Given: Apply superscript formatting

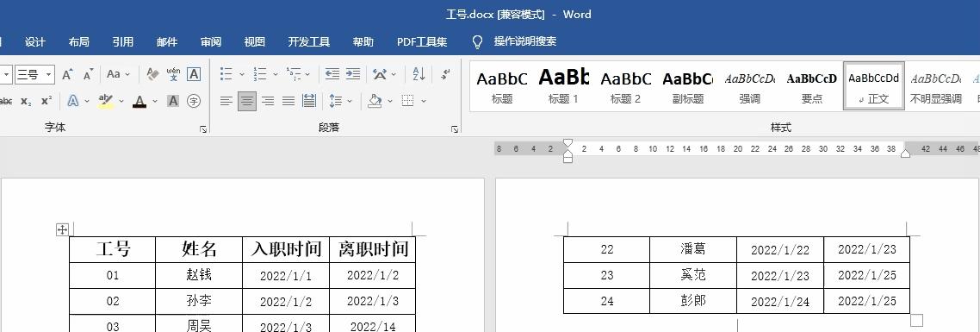Looking at the screenshot, I should pos(47,101).
